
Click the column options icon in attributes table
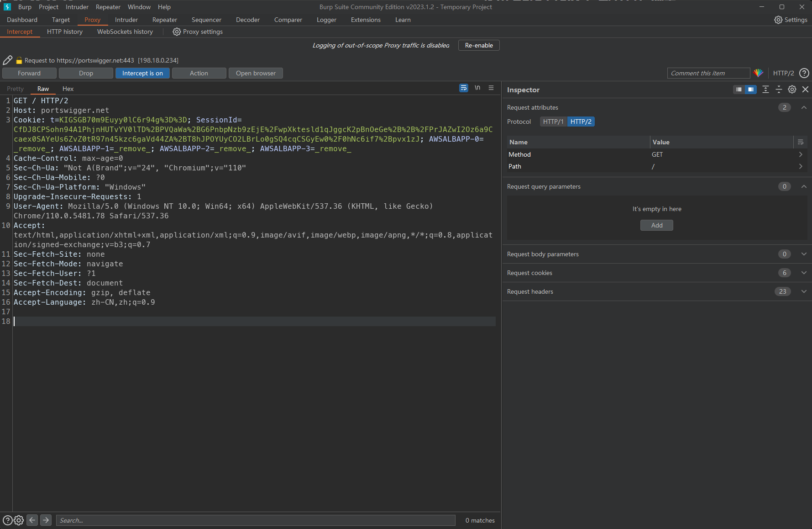coord(800,142)
